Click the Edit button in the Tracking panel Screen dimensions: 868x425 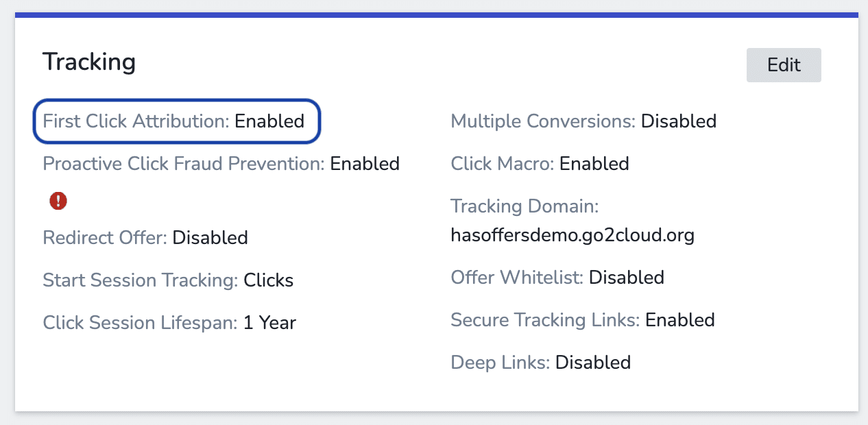pyautogui.click(x=783, y=64)
